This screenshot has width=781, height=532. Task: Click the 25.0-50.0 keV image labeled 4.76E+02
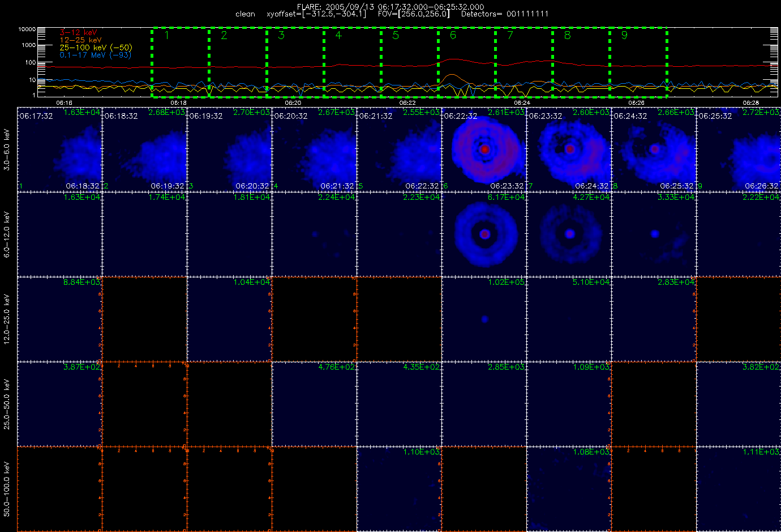tap(315, 404)
